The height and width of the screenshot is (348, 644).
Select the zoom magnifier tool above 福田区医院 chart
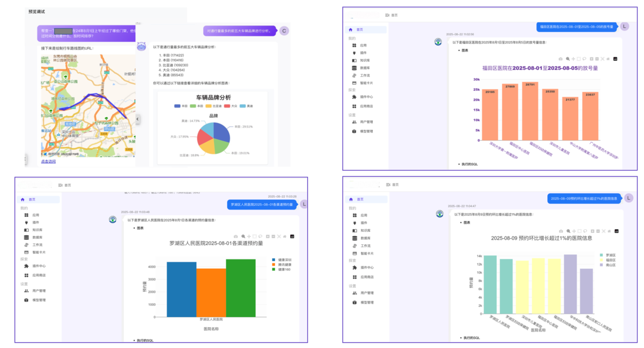pos(567,59)
